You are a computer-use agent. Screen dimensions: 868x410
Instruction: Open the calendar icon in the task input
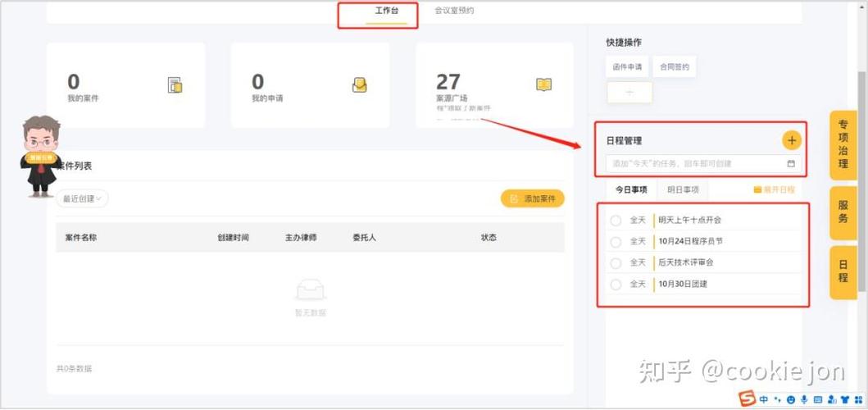(x=791, y=164)
